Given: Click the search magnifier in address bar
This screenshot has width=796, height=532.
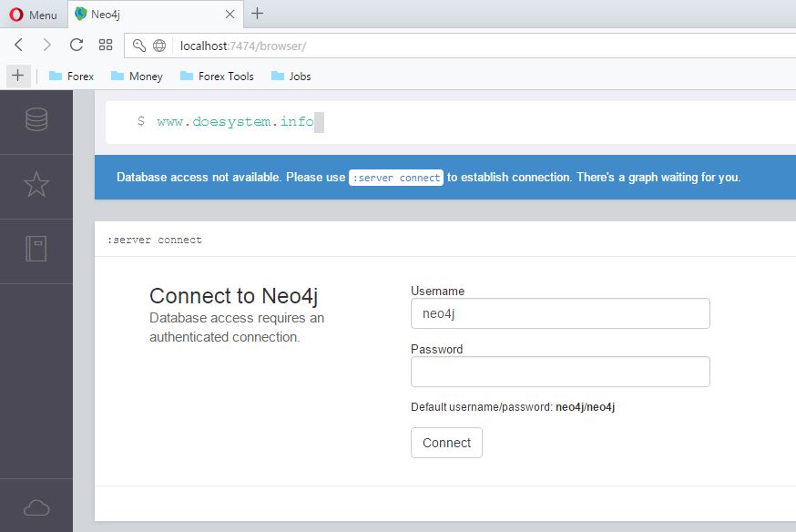Looking at the screenshot, I should 139,46.
